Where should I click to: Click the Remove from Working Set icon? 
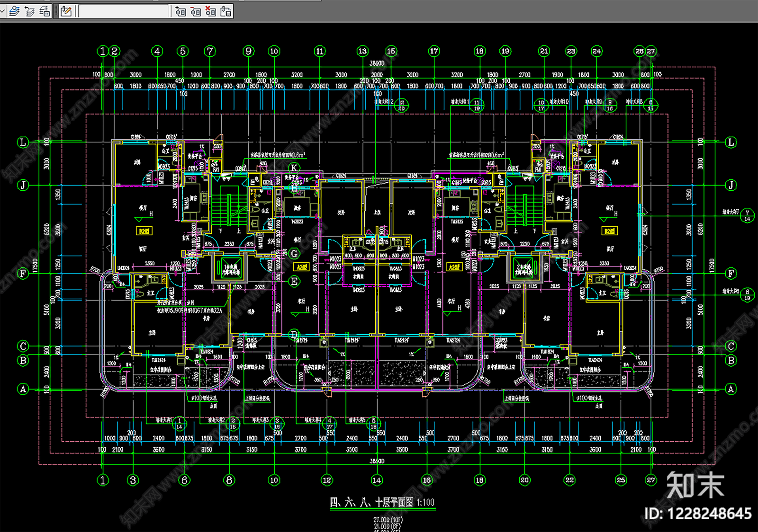(x=196, y=11)
